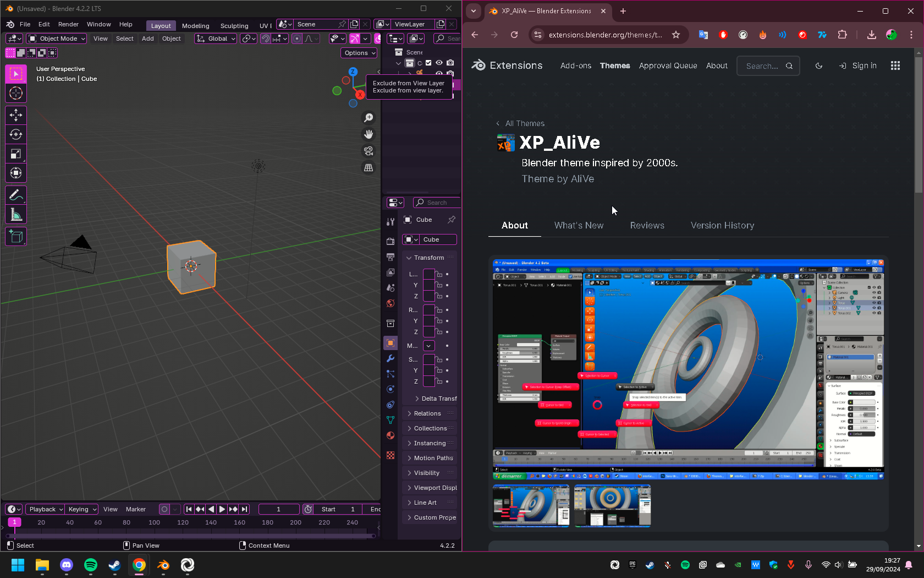The image size is (924, 578).
Task: Choose the Transform tool in Blender toolbar
Action: (x=16, y=173)
